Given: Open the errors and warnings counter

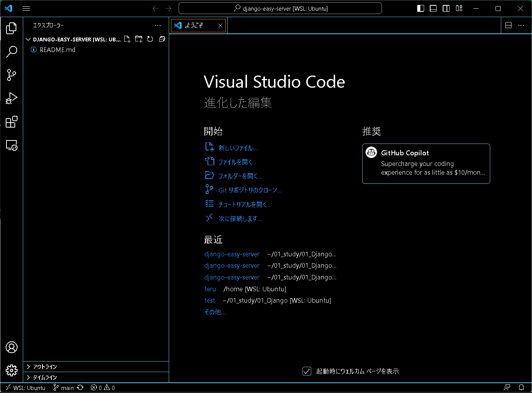Looking at the screenshot, I should [x=103, y=388].
